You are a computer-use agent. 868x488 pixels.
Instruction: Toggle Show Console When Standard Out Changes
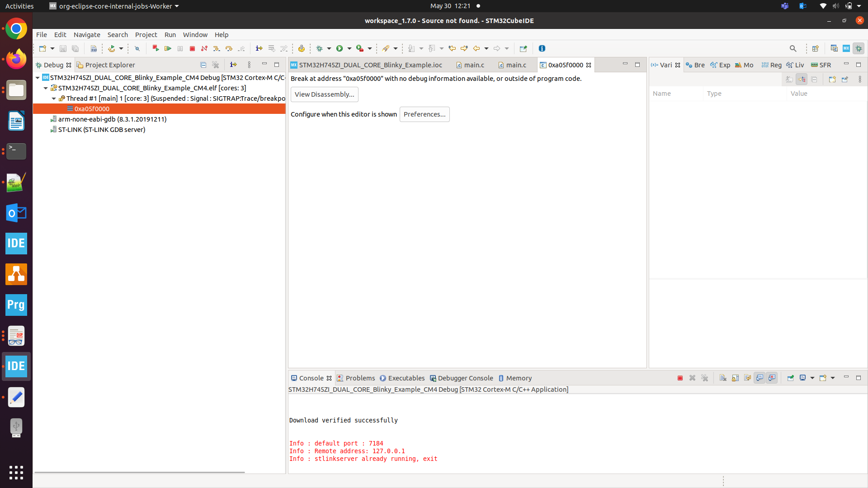click(x=759, y=378)
